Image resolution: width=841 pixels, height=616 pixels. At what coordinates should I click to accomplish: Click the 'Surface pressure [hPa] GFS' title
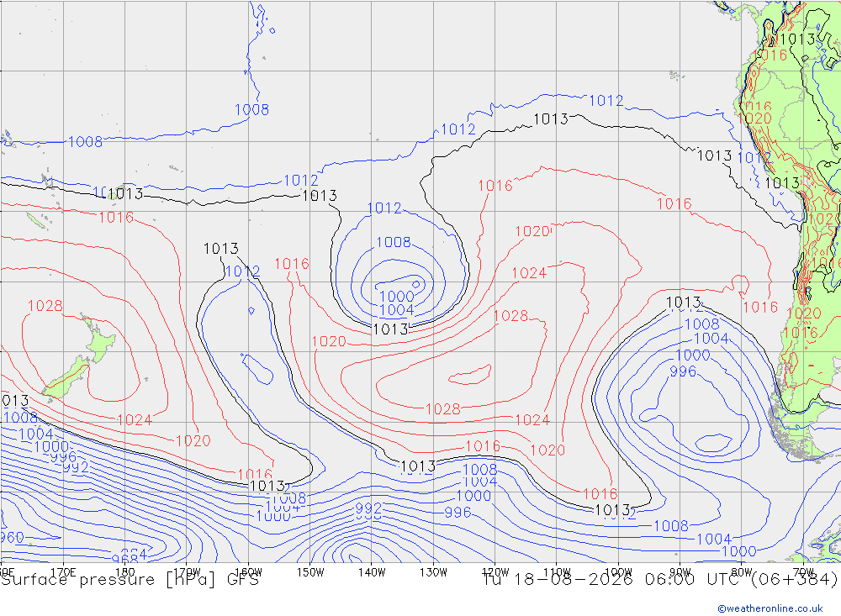[x=130, y=580]
